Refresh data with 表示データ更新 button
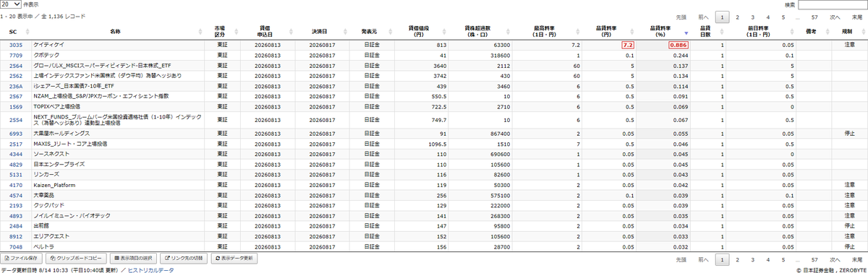868x273 pixels. [x=235, y=258]
